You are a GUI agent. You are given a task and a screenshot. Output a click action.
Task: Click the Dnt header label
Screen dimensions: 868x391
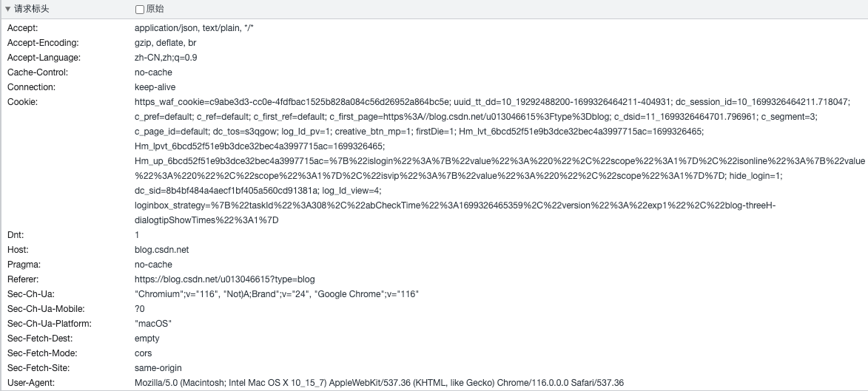coord(16,235)
